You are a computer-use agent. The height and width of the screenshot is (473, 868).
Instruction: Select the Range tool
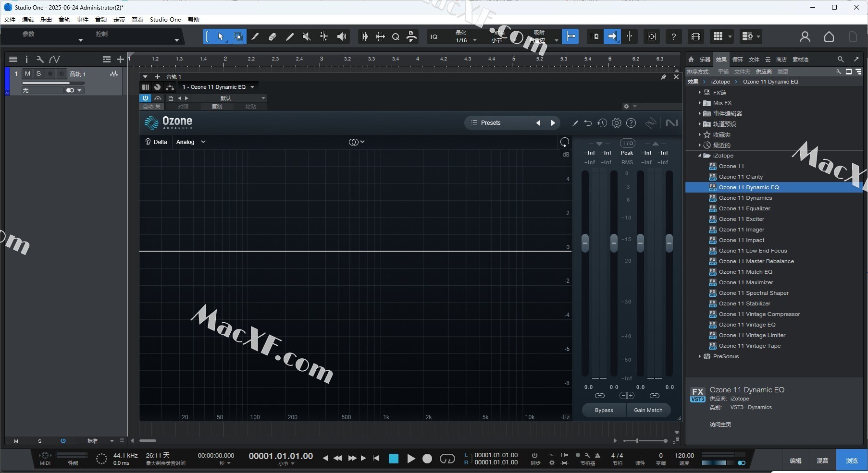point(238,36)
